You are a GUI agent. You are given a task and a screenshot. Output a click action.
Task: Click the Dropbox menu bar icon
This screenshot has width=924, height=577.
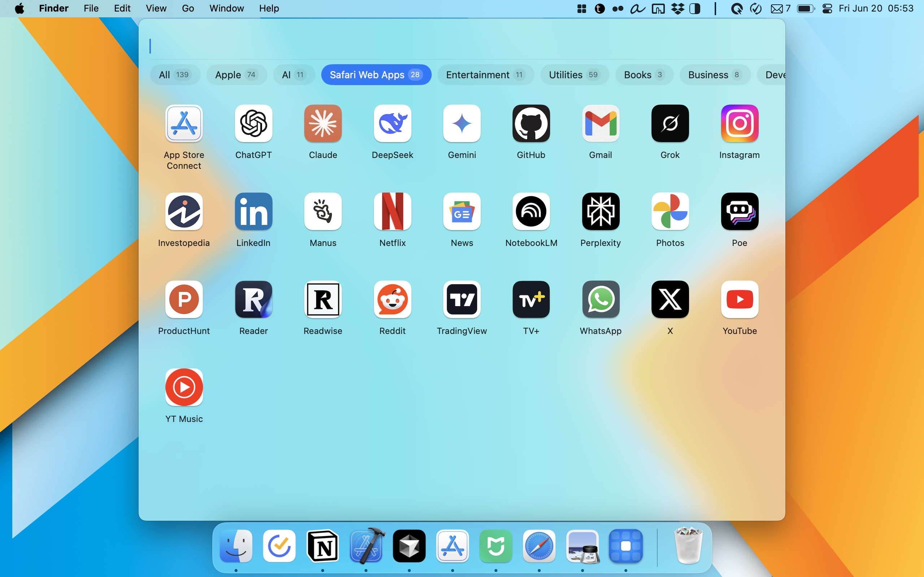(678, 8)
